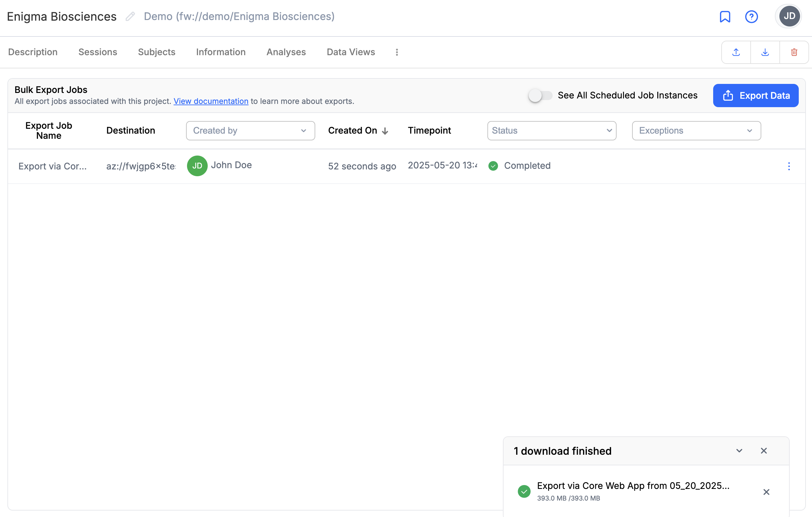Click the az://fwjgp6x5te destination cell
Viewport: 812px width, 517px height.
pyautogui.click(x=141, y=166)
